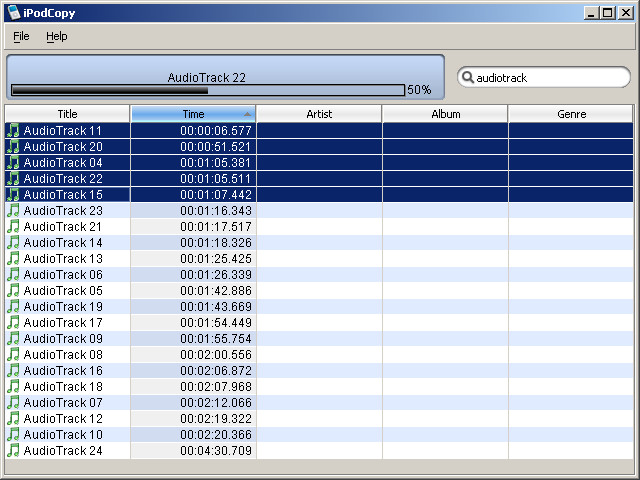The width and height of the screenshot is (640, 480).
Task: Select the AudioTrack 08 title
Action: point(63,355)
